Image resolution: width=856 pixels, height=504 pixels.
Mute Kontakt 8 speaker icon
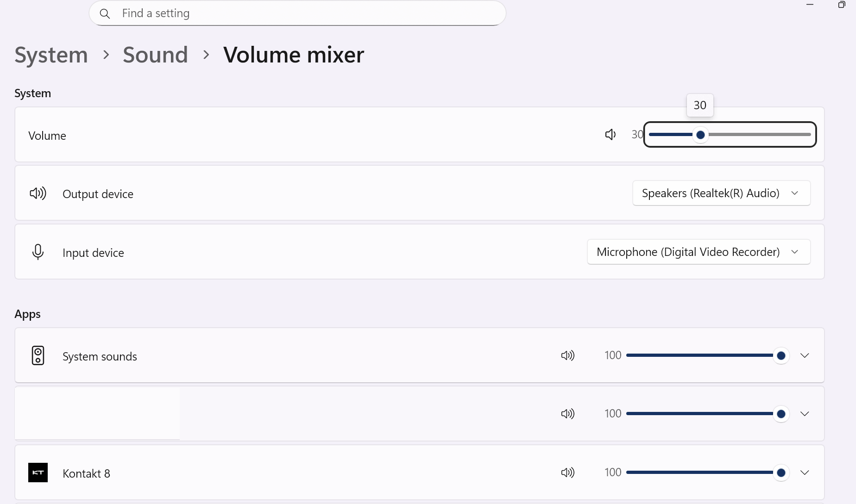(567, 473)
